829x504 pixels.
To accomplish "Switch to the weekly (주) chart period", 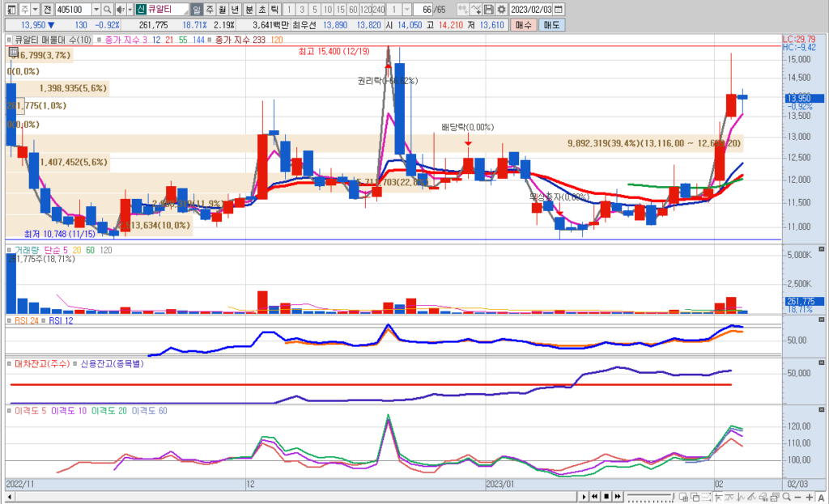I will point(210,9).
